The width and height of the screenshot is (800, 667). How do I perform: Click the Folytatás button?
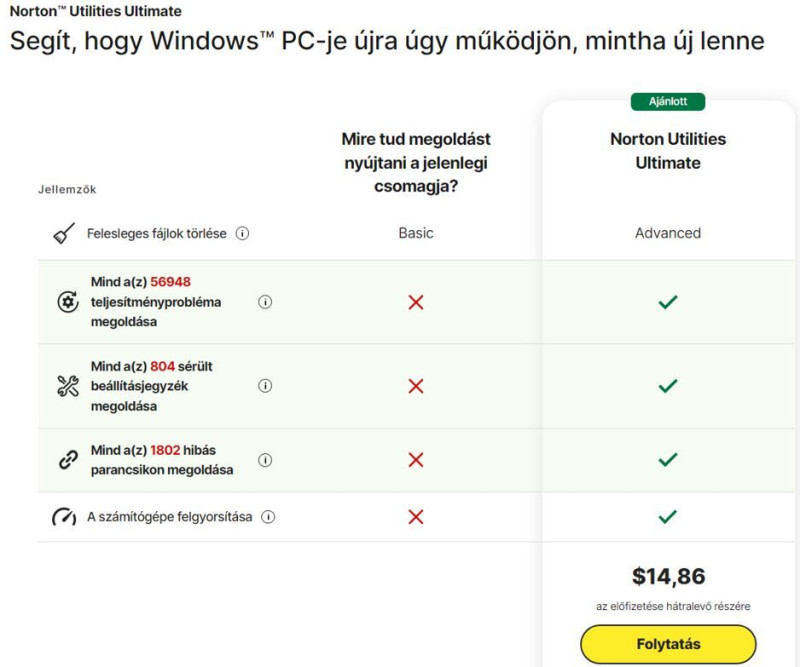point(668,644)
